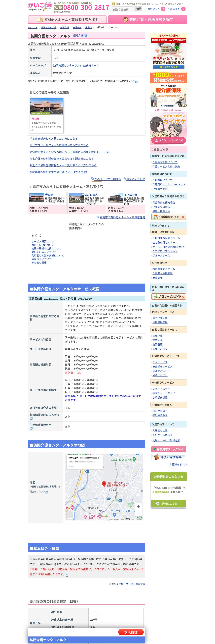Click help icon under 損害賠償保険の加入状況
This screenshot has height=644, width=215.
pos(31,418)
